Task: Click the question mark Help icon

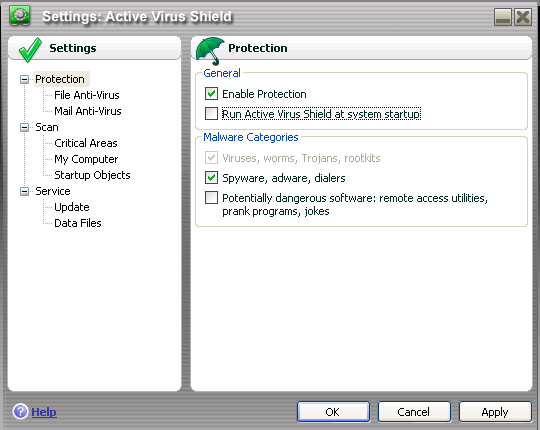Action: coord(20,411)
